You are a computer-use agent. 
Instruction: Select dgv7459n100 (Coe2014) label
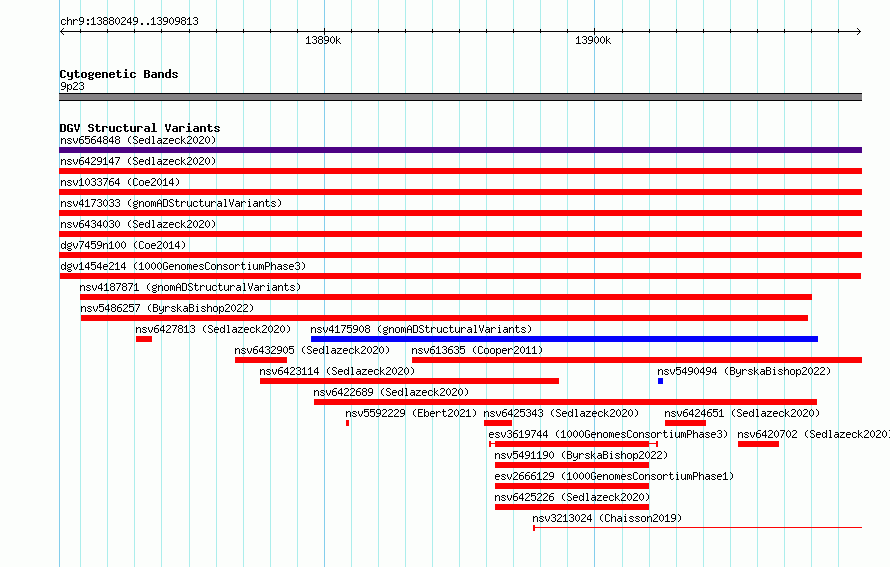click(123, 245)
